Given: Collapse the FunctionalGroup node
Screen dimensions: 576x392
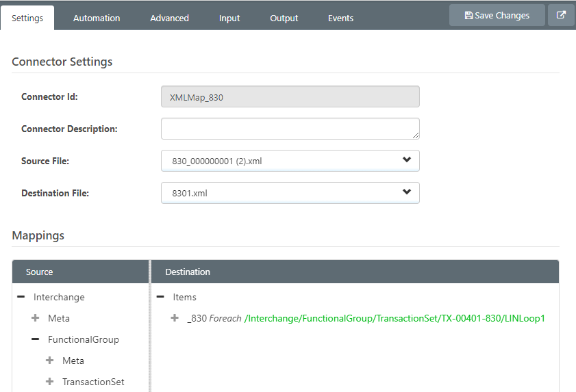Looking at the screenshot, I should pos(35,339).
